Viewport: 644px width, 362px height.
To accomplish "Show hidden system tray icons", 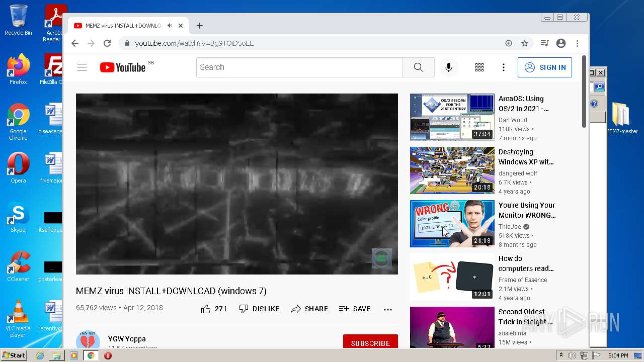I will click(561, 355).
